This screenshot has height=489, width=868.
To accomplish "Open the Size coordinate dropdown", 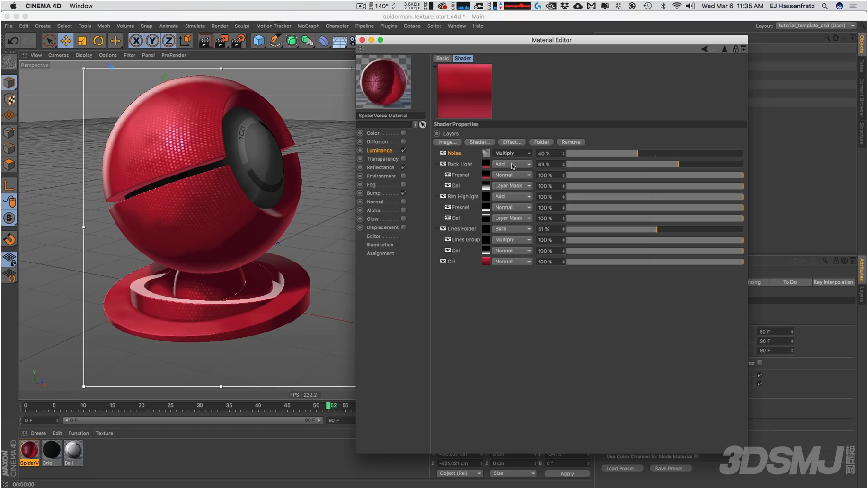I will pos(514,473).
